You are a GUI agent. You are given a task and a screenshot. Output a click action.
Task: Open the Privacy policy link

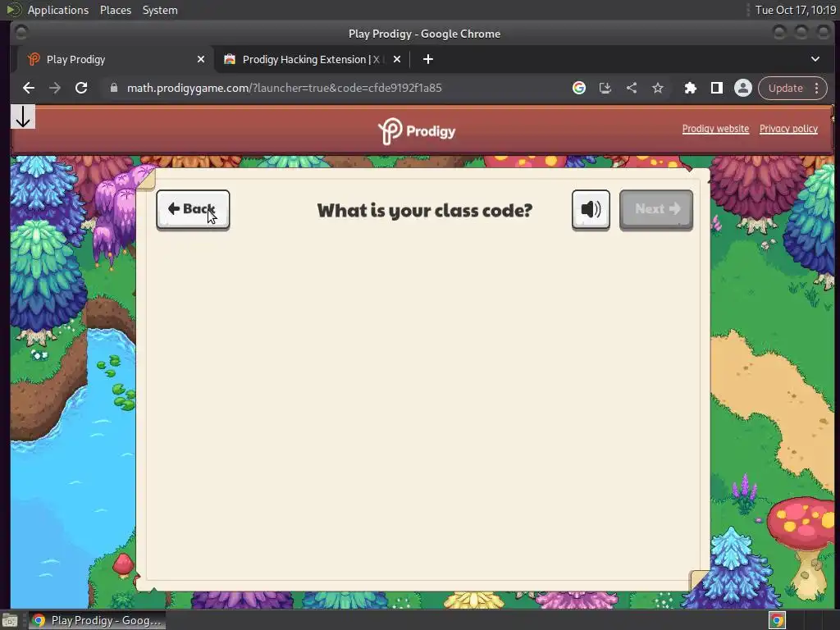coord(788,129)
